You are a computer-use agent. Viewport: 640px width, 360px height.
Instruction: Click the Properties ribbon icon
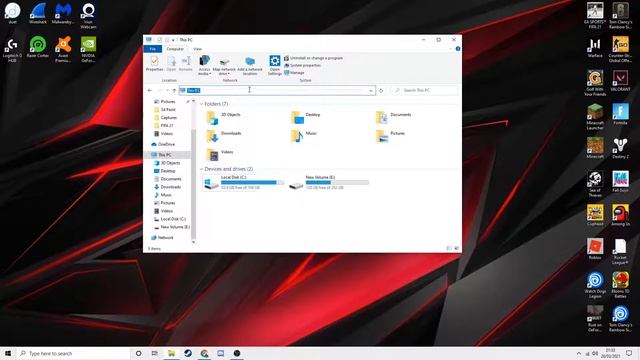(154, 64)
